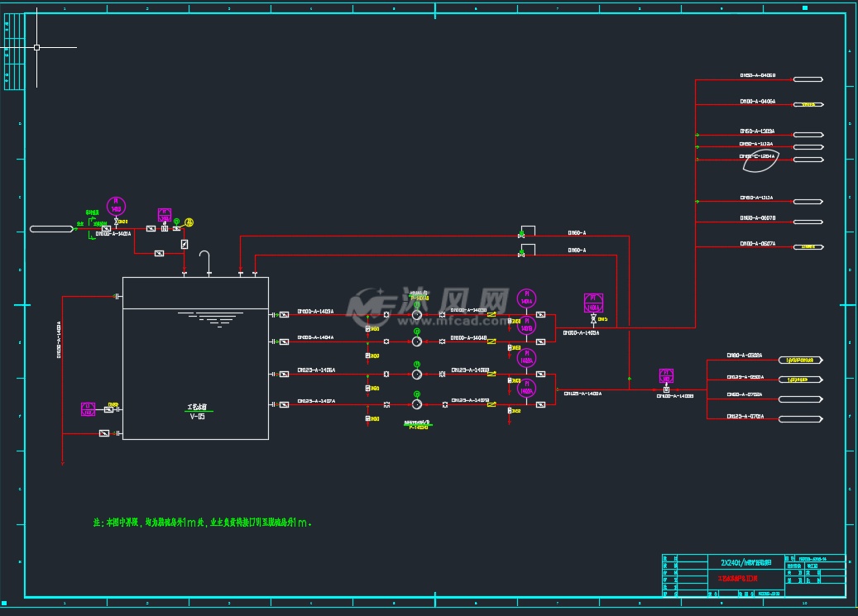Select the vertical valve above tank inlet nozzle
Screen dimensions: 858x616
(x=185, y=245)
